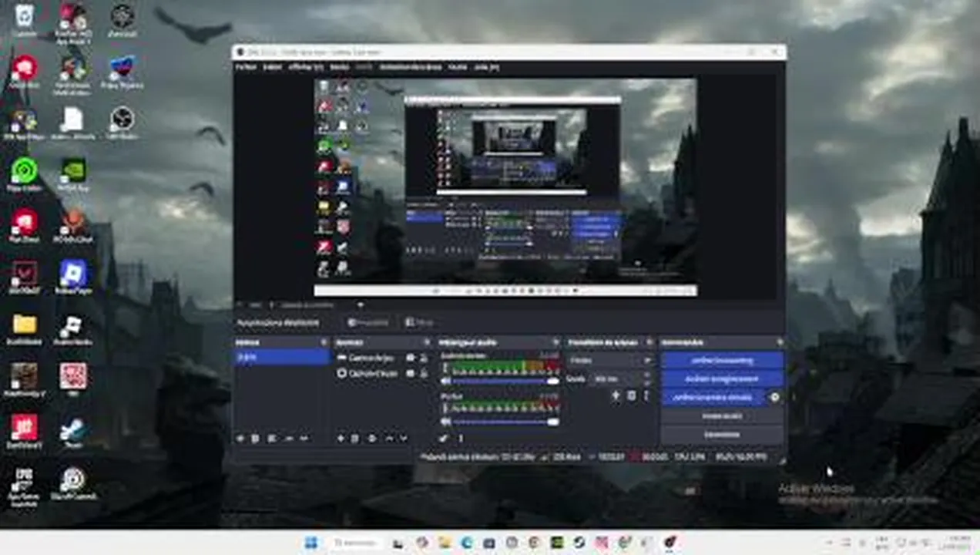
Task: Select the Steam desktop shortcut
Action: 73,432
